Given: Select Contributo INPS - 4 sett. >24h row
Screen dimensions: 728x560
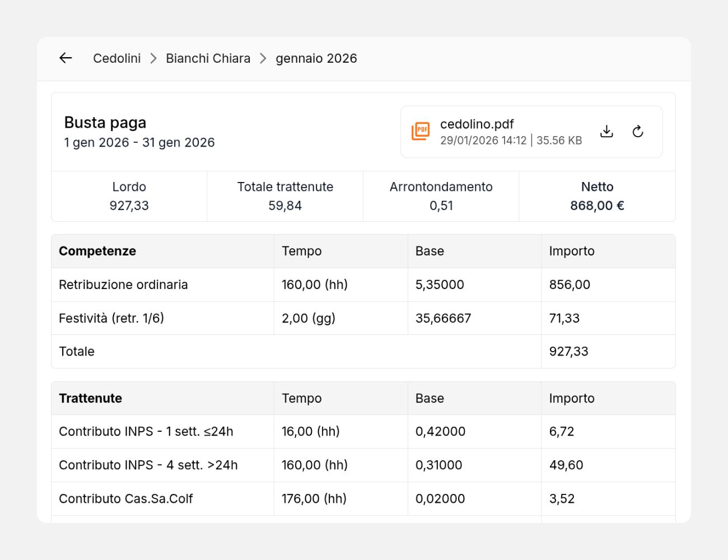Looking at the screenshot, I should pyautogui.click(x=148, y=465).
